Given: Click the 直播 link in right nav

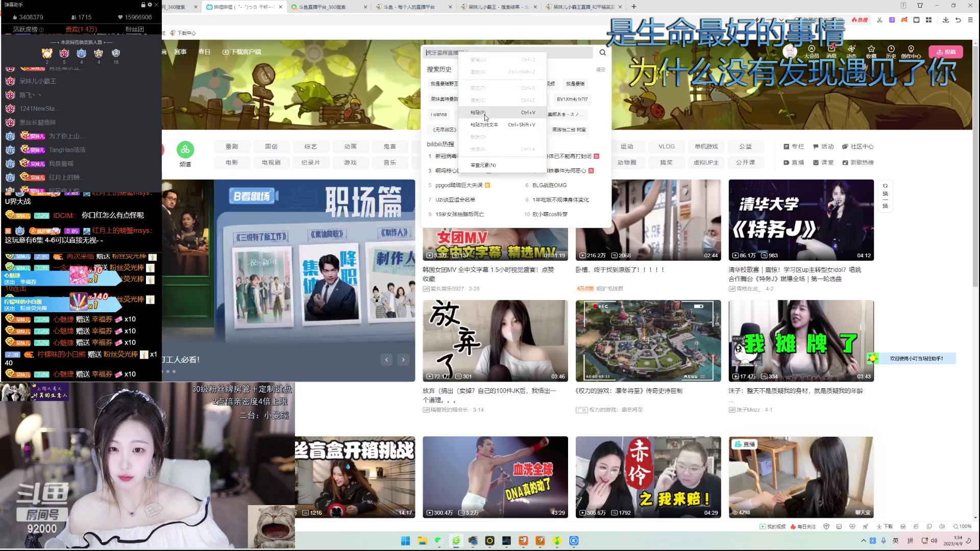Looking at the screenshot, I should (794, 162).
